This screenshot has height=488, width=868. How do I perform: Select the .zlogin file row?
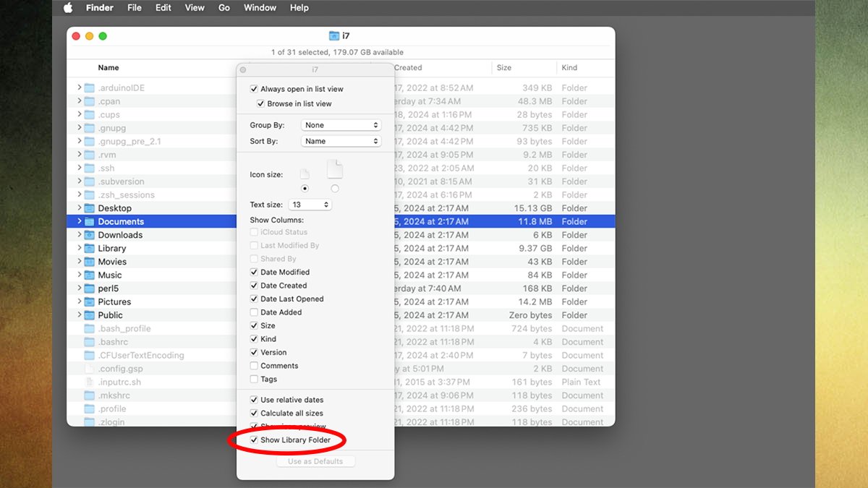341,422
